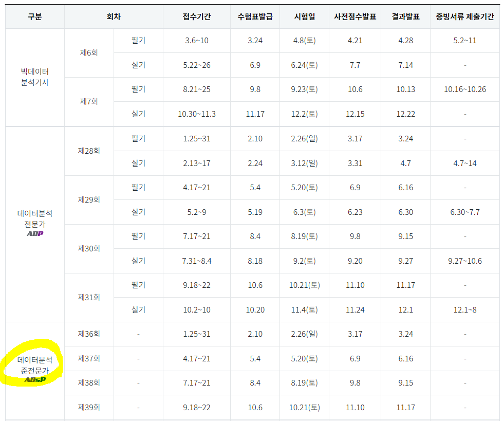
Task: Select the 사전점수발표 column header
Action: point(355,17)
